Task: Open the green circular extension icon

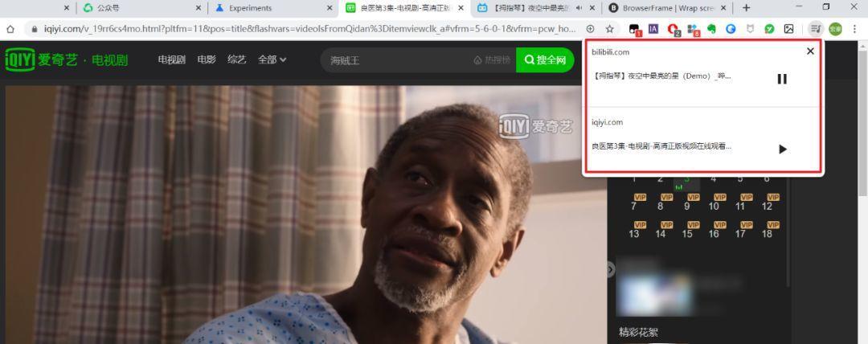Action: coord(769,29)
